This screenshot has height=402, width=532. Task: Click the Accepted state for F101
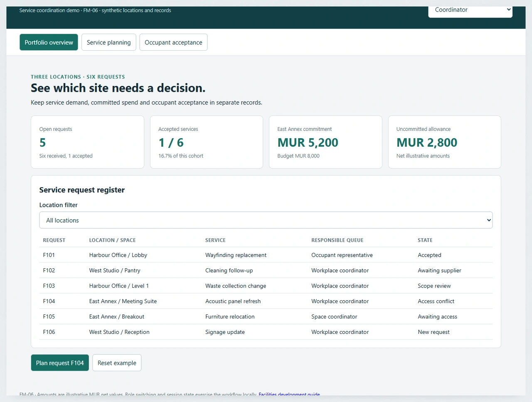(429, 255)
